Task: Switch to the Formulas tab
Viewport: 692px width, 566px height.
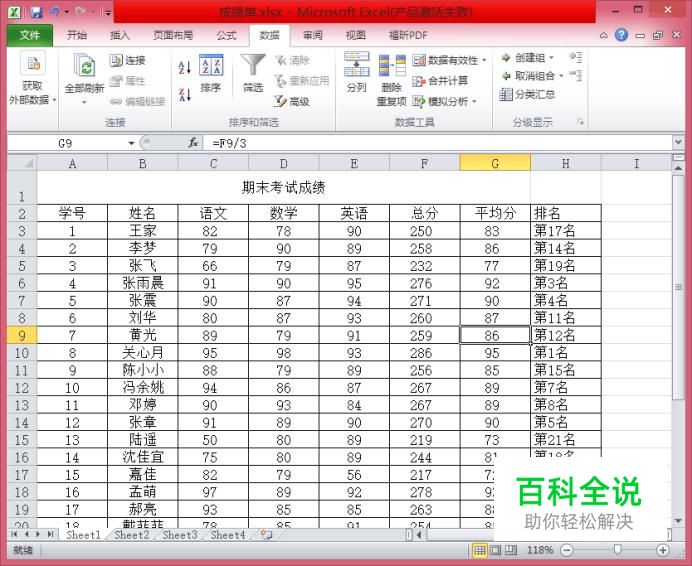Action: pos(226,35)
